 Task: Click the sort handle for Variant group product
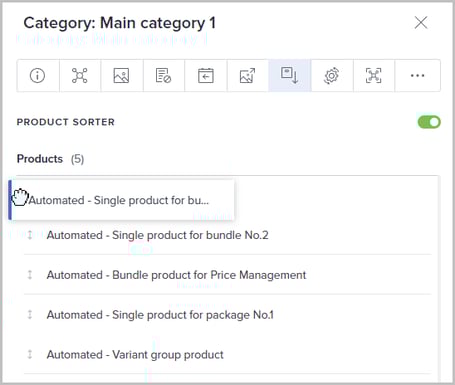[x=30, y=354]
